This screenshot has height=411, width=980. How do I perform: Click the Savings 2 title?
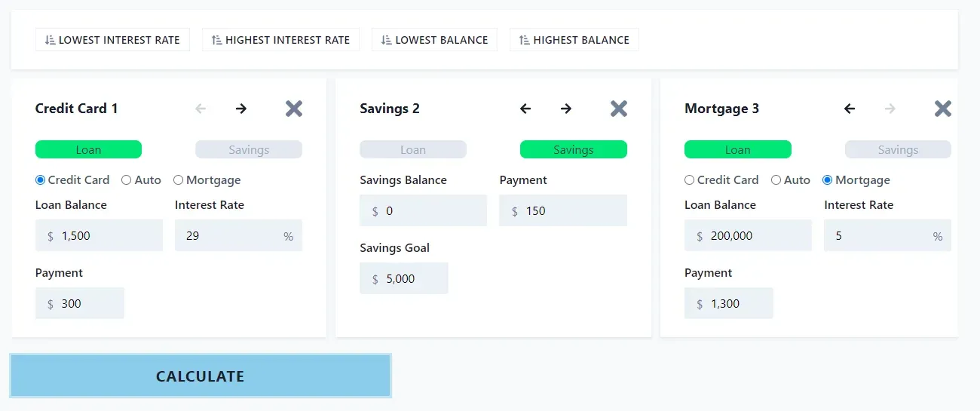tap(390, 109)
